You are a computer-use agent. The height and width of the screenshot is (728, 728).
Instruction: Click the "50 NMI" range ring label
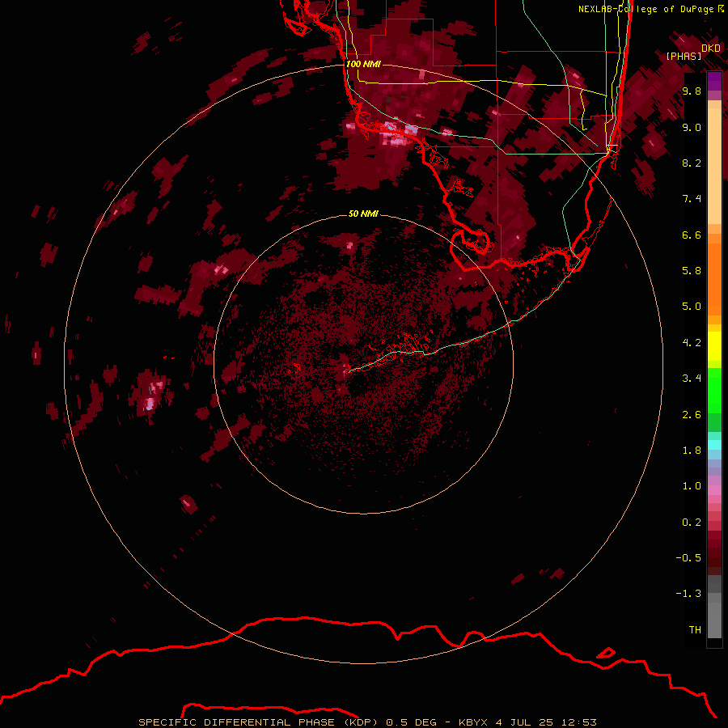coord(363,214)
